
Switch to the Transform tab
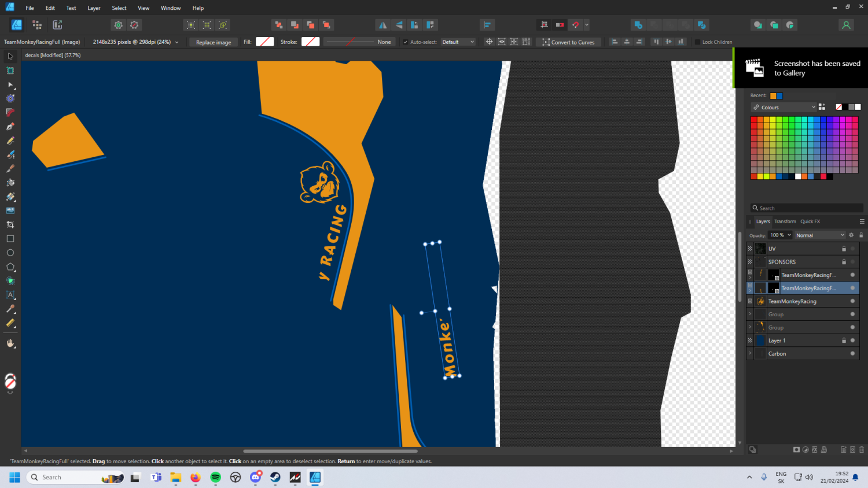tap(785, 221)
